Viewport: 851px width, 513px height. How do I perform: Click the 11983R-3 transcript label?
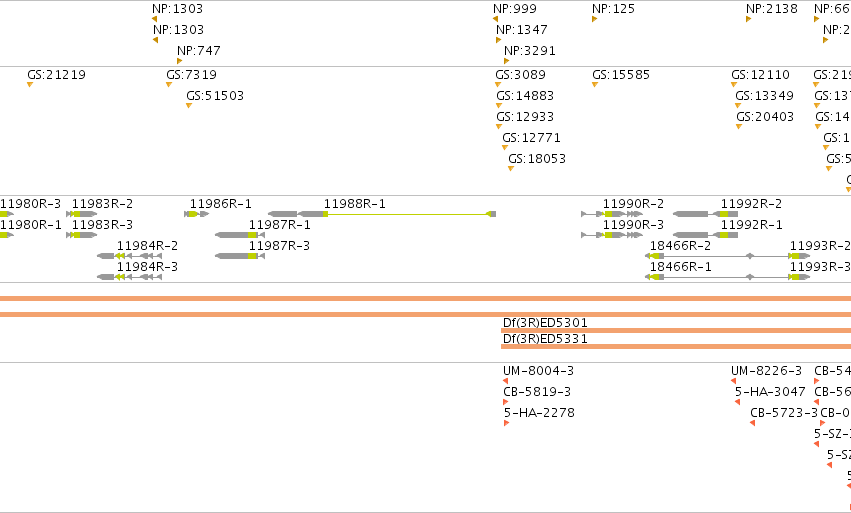tap(103, 225)
